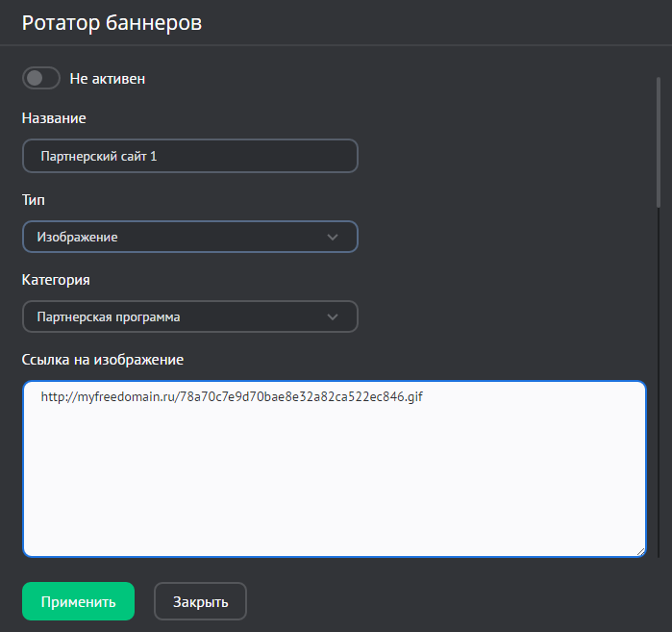This screenshot has height=632, width=672.
Task: Select "Партнерская программа" category text
Action: 109,316
